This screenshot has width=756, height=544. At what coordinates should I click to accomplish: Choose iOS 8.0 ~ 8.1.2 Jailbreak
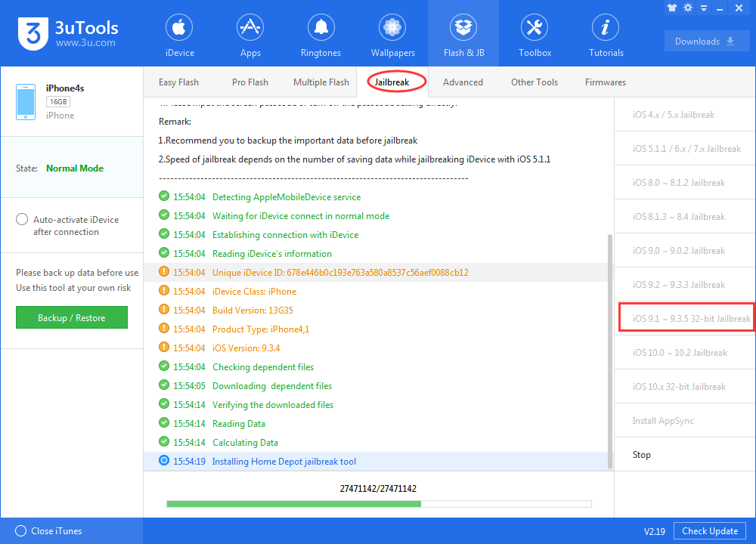tap(685, 183)
